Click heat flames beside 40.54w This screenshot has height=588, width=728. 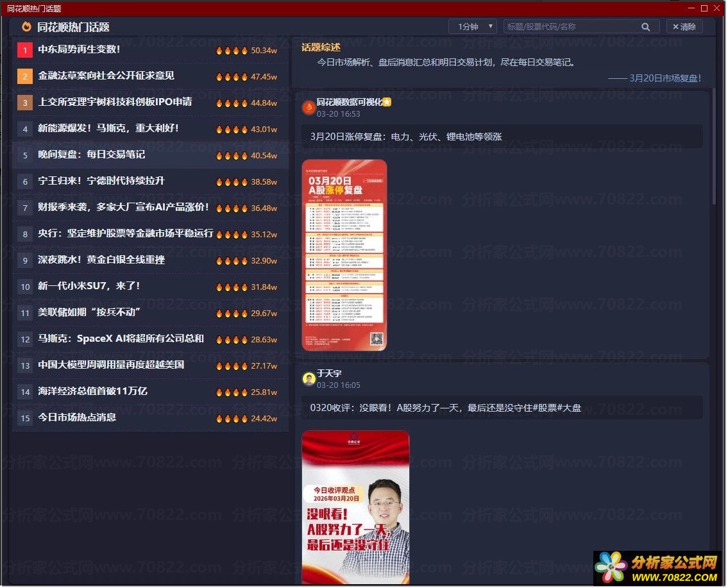click(232, 155)
